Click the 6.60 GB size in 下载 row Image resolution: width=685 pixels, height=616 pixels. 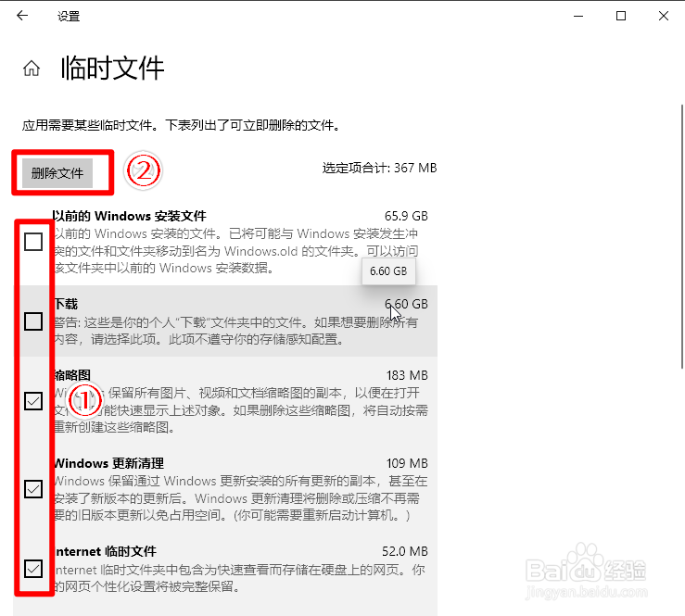pos(406,304)
